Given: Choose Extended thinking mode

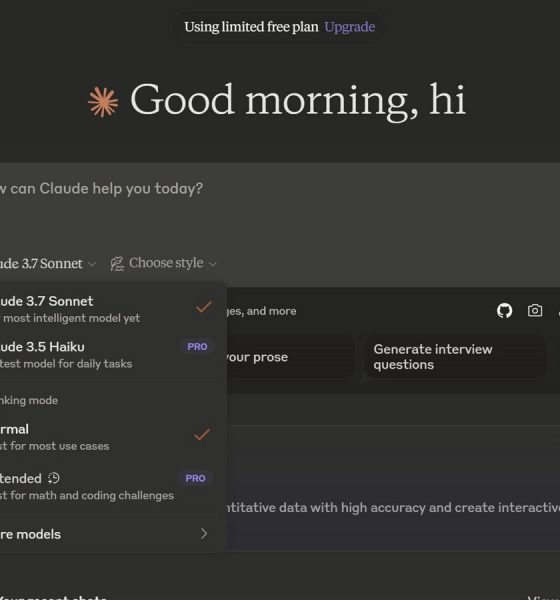Looking at the screenshot, I should [108, 486].
